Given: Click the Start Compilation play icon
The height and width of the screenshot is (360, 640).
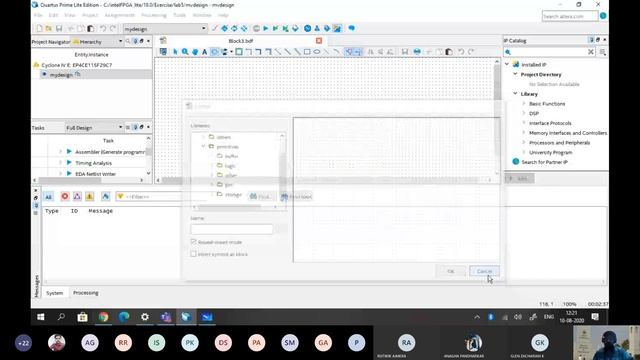Looking at the screenshot, I should pos(266,29).
